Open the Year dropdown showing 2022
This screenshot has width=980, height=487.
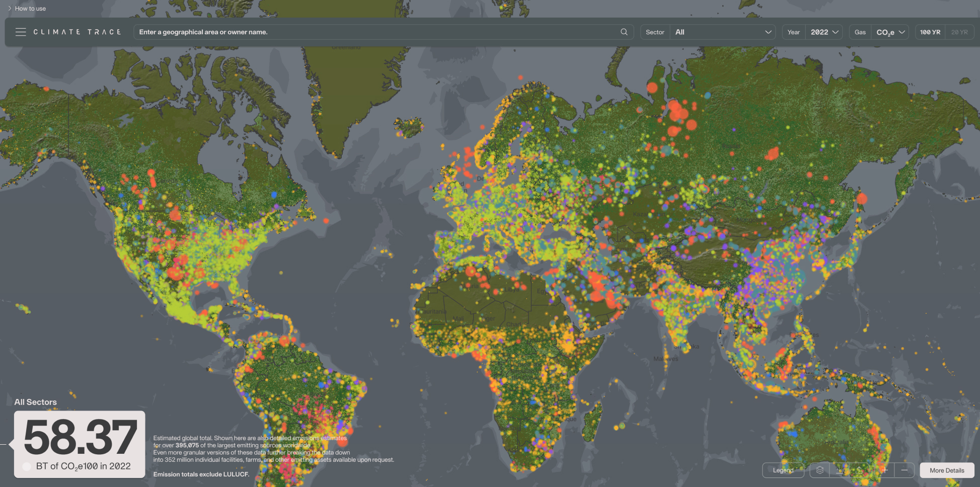[x=824, y=32]
